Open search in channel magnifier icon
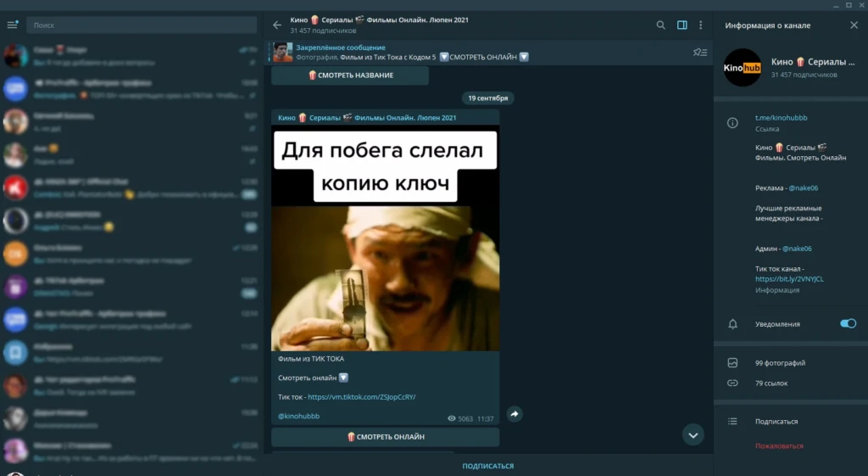Image resolution: width=868 pixels, height=476 pixels. (x=660, y=25)
